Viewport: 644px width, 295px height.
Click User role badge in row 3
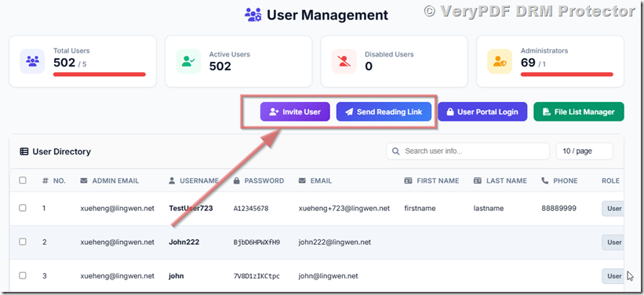(x=613, y=275)
